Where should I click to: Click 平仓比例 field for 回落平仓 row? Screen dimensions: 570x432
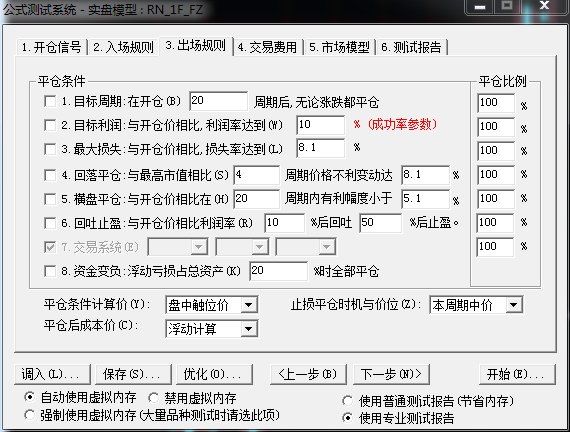pyautogui.click(x=496, y=175)
